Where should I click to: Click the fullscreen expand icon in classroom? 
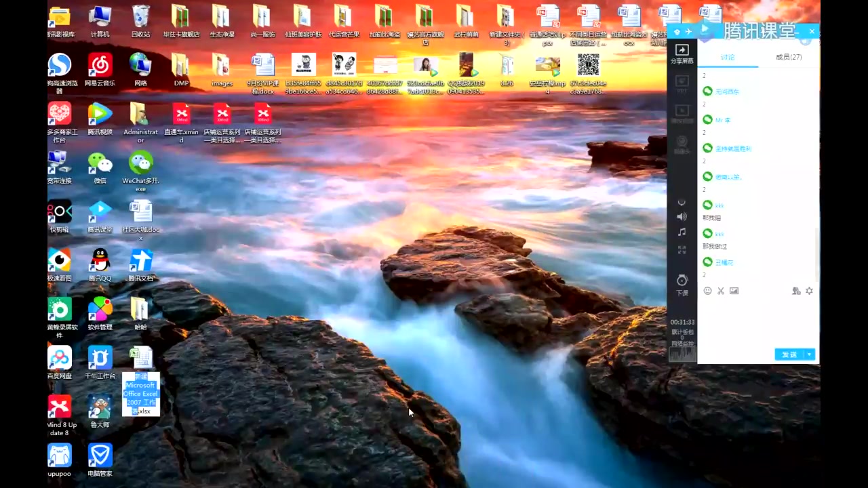682,249
